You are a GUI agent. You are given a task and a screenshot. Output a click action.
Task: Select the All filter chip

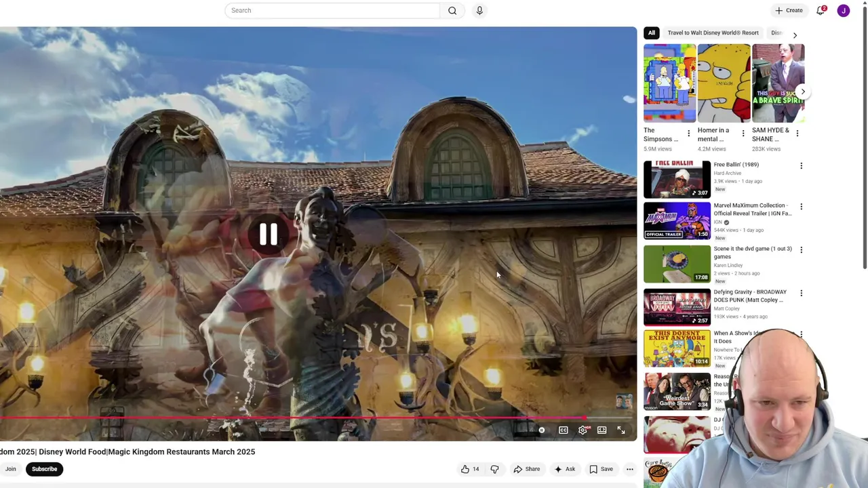point(652,33)
